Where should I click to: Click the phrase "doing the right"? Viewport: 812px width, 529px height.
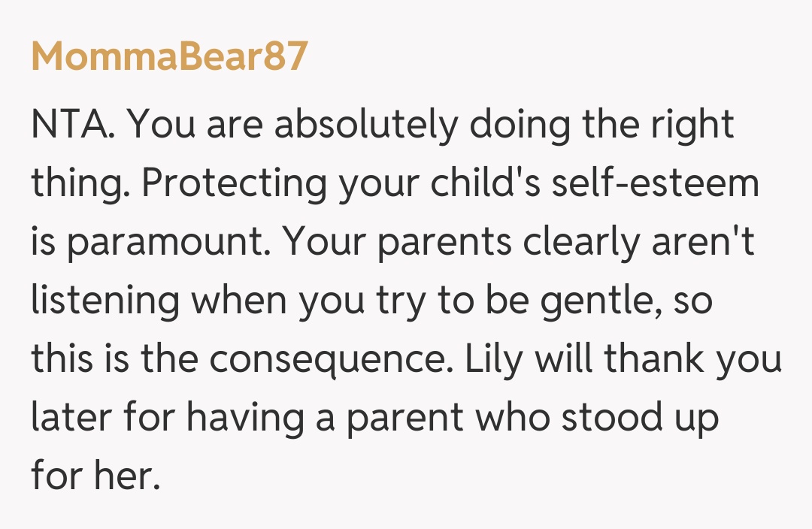pos(600,125)
